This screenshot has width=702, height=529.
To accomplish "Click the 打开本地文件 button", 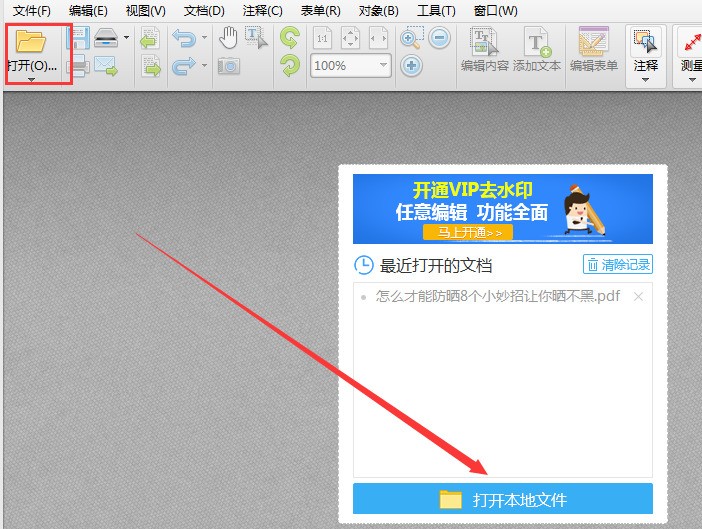I will pos(503,499).
